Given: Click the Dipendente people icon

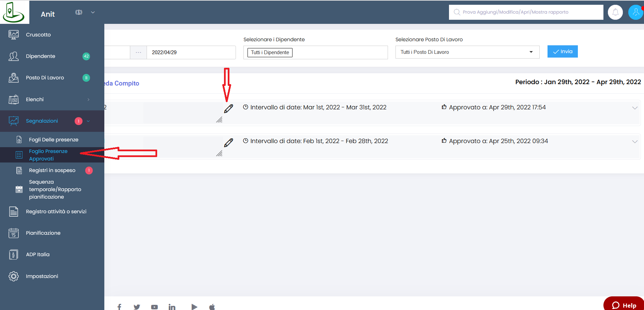Looking at the screenshot, I should pyautogui.click(x=14, y=56).
